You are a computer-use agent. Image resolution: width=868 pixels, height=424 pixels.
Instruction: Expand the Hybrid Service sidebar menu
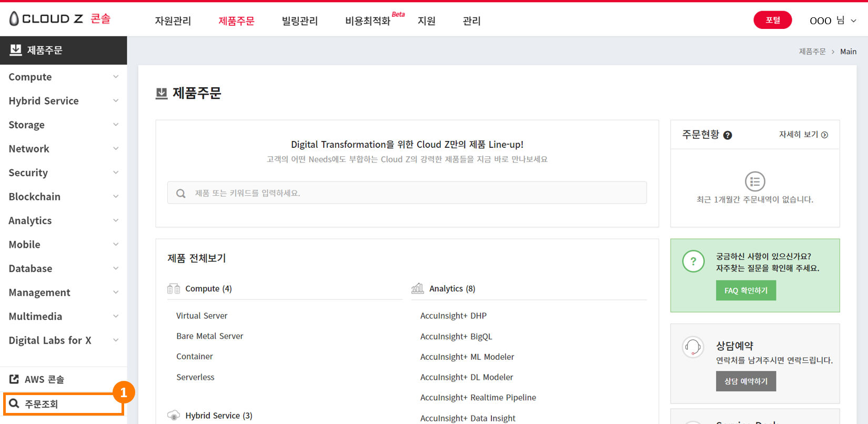(63, 101)
